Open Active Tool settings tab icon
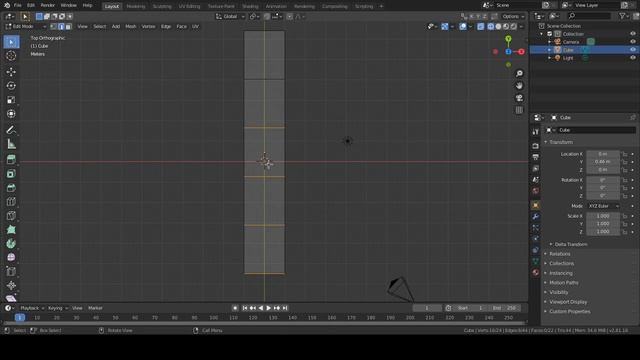Viewport: 640px width, 360px height. click(536, 132)
